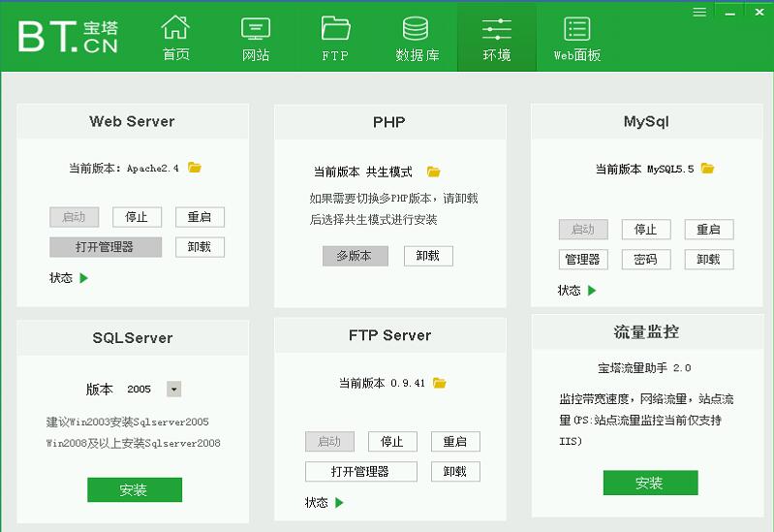Open the FTP Server 0.9.41 folder icon
This screenshot has height=532, width=774.
(440, 383)
